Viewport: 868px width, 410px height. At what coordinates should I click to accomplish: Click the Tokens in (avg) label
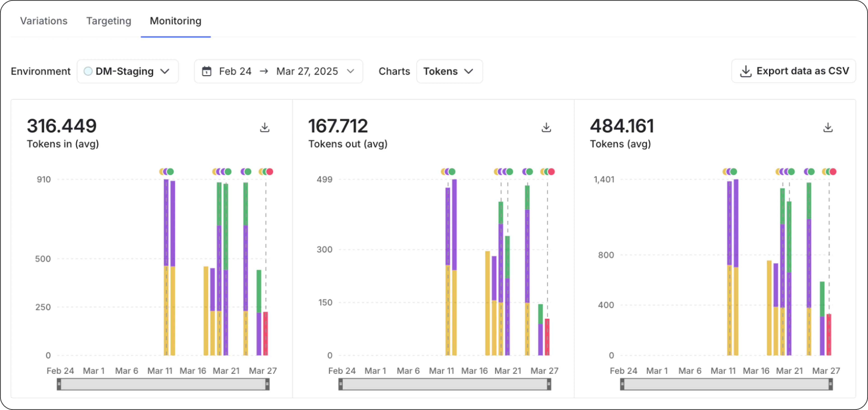click(x=63, y=144)
